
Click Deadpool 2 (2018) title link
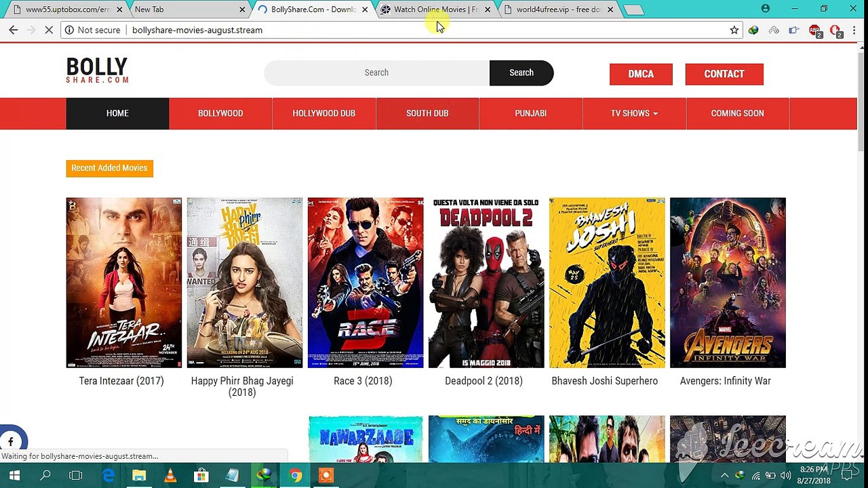click(484, 381)
